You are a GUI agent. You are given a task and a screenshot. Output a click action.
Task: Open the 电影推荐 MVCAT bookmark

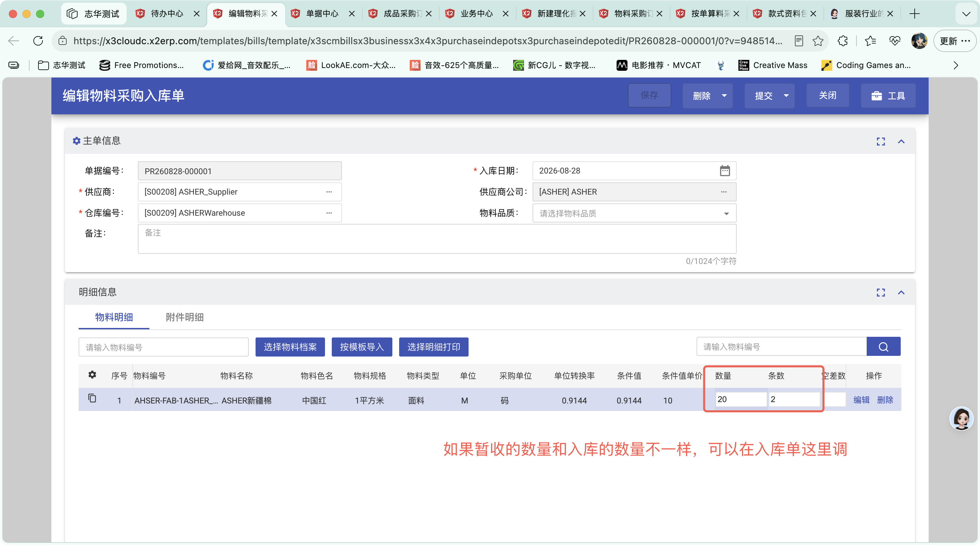[x=658, y=65]
